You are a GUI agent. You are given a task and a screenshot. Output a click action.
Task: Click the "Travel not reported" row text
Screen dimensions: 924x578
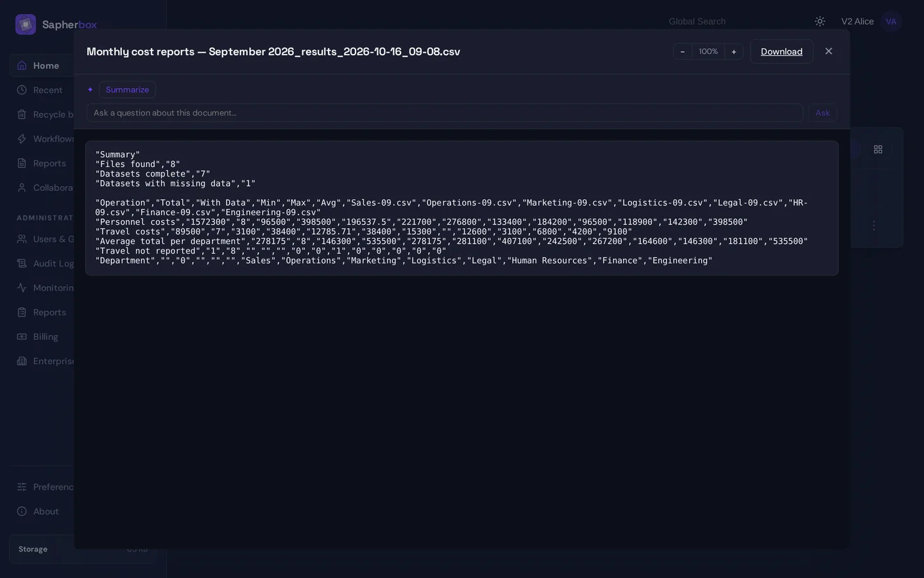(x=271, y=251)
